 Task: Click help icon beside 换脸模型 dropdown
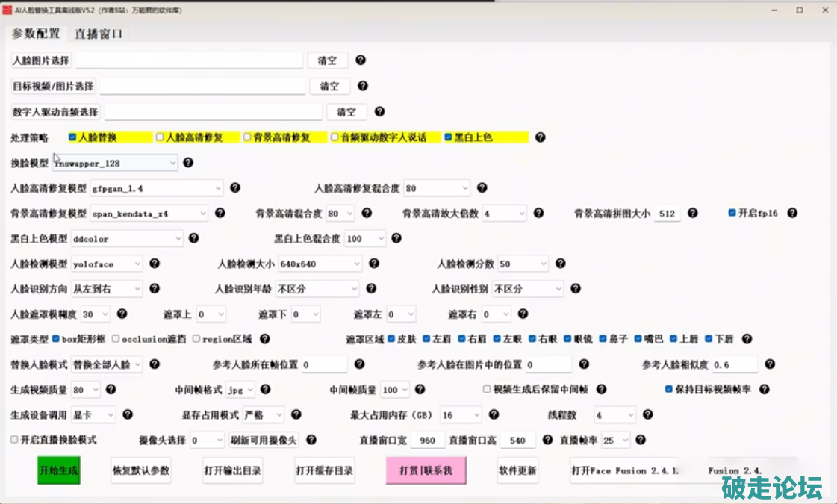click(x=188, y=162)
